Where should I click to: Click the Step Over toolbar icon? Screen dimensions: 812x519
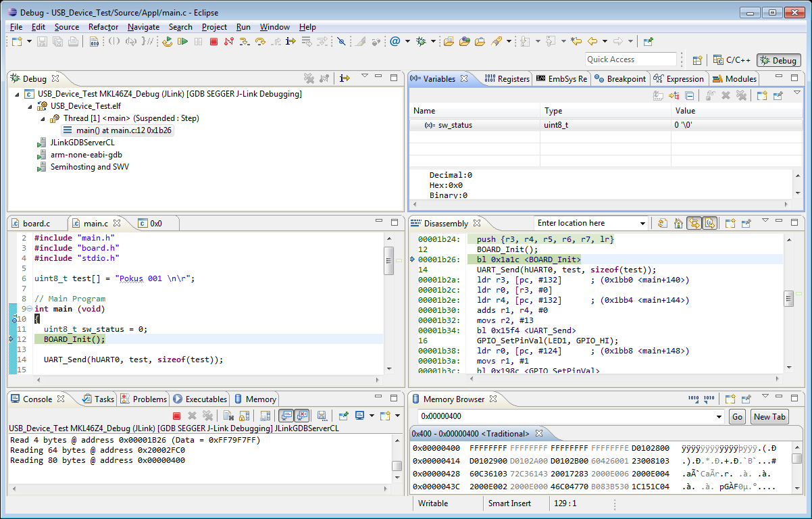[x=260, y=42]
